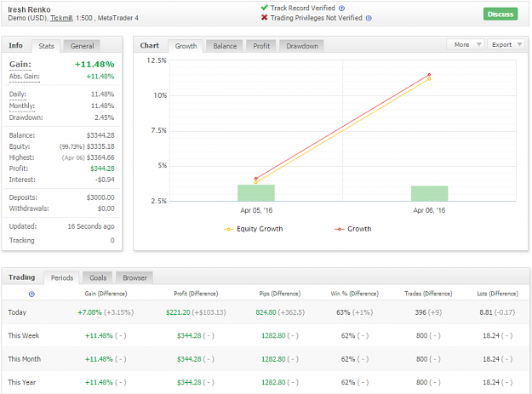Open the Goals tab
This screenshot has width=532, height=394.
tap(98, 278)
